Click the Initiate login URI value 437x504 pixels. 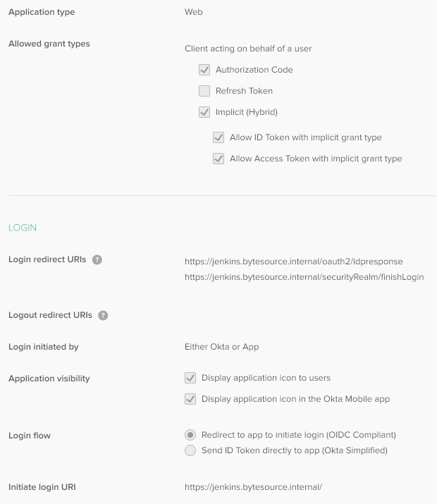coord(253,487)
